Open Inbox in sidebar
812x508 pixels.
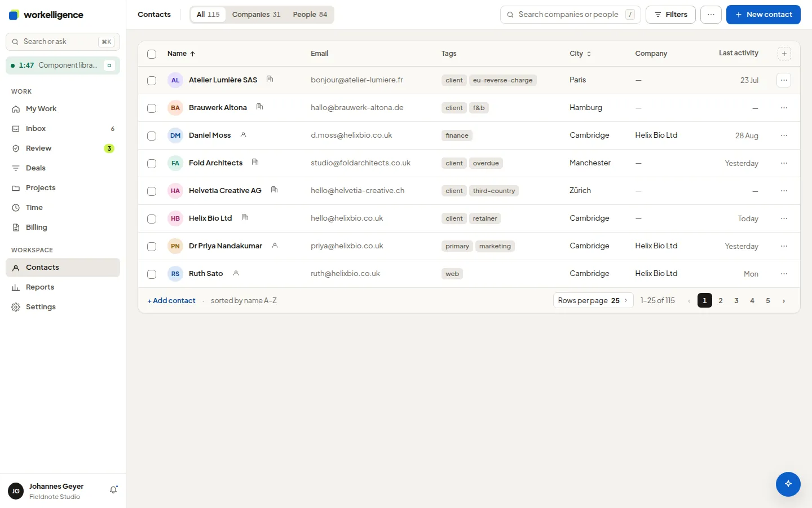pyautogui.click(x=63, y=129)
